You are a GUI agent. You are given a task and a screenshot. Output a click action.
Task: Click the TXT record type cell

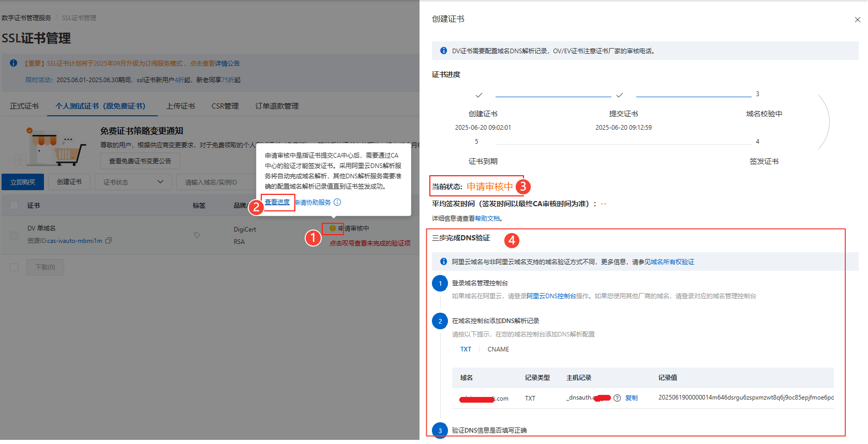[530, 399]
